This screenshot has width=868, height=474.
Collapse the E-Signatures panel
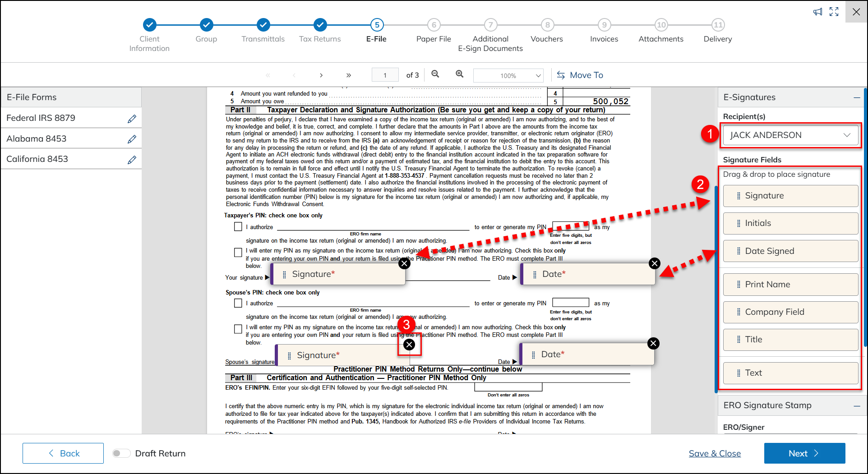pos(856,97)
